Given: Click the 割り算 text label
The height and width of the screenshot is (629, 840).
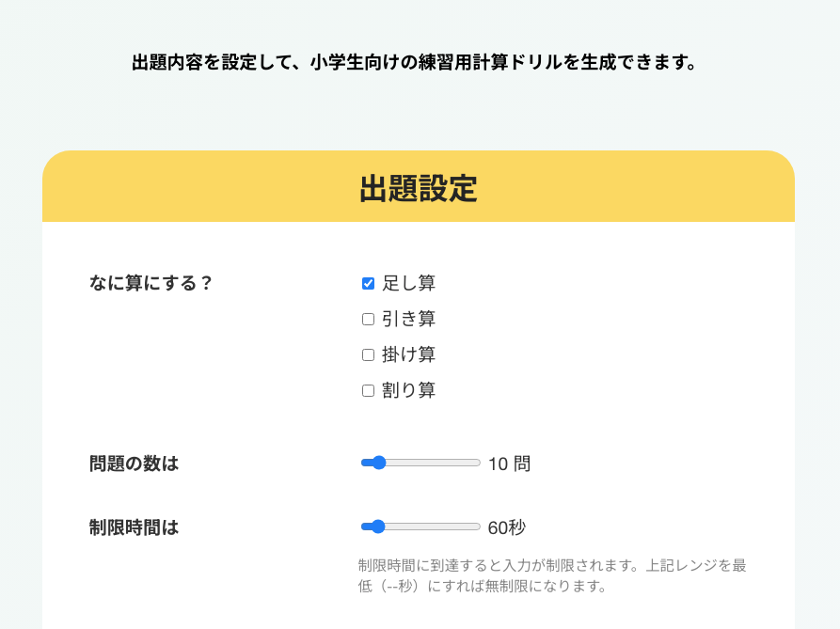Looking at the screenshot, I should pos(408,390).
